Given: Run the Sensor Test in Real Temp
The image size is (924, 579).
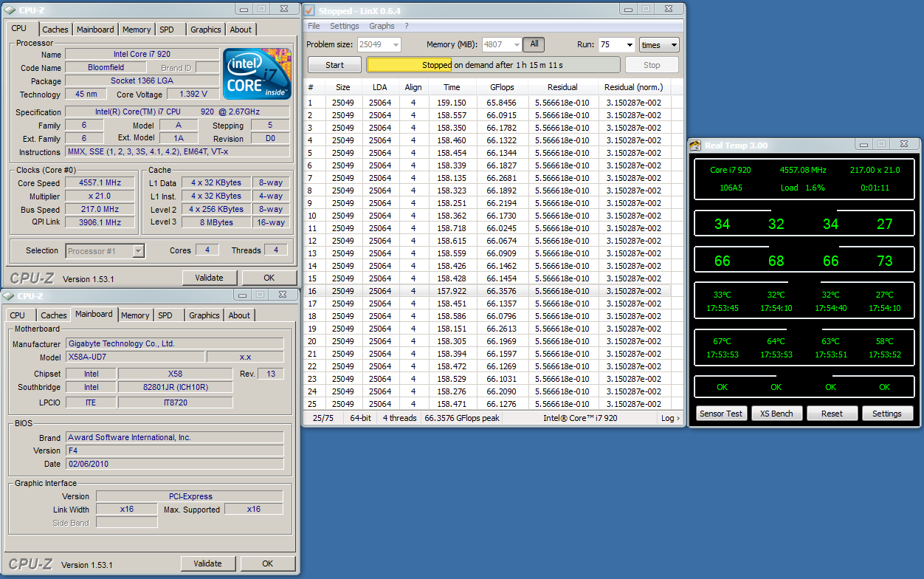Looking at the screenshot, I should pos(721,414).
